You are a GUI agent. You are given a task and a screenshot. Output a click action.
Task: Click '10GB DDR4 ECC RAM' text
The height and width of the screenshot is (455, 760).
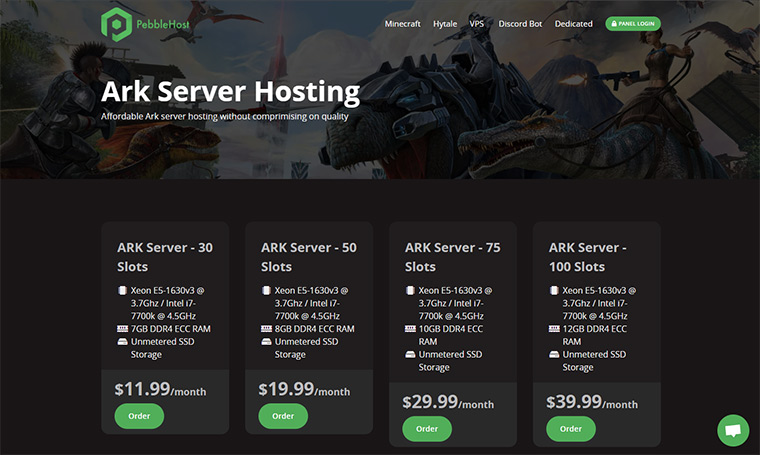pyautogui.click(x=451, y=335)
